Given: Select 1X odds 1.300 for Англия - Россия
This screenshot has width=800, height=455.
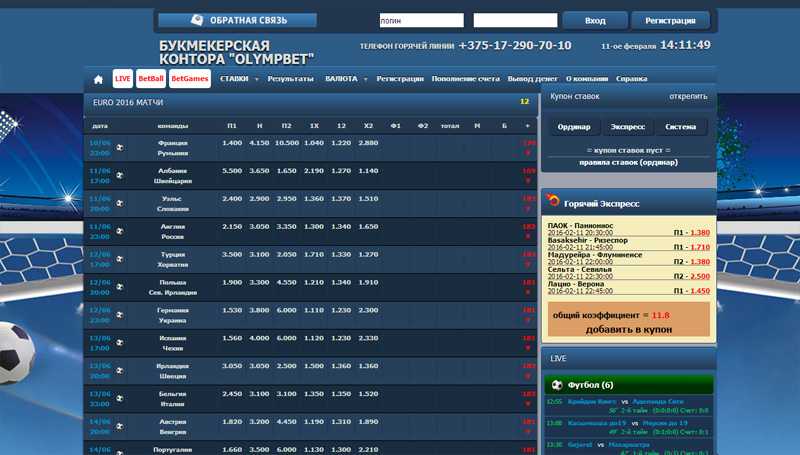Looking at the screenshot, I should [314, 226].
